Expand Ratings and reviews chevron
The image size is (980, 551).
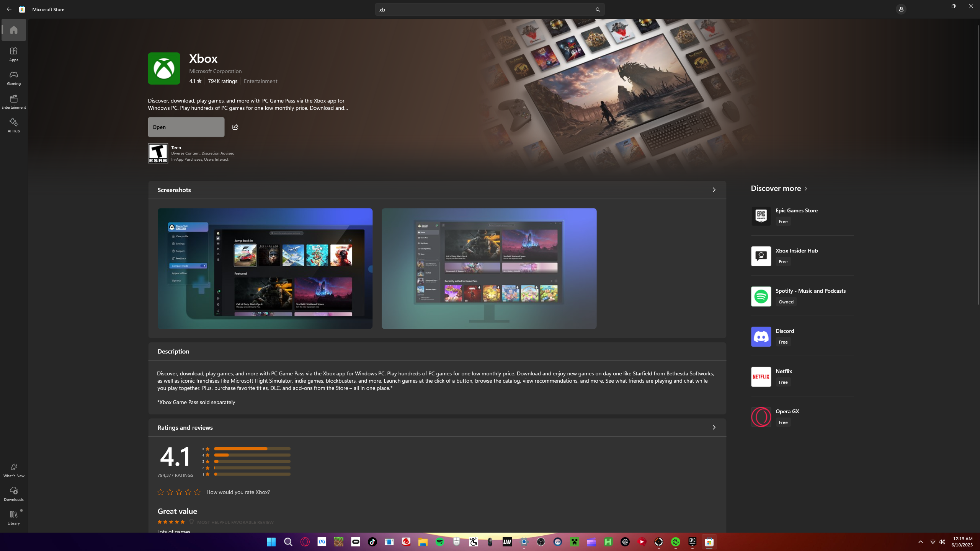coord(714,427)
